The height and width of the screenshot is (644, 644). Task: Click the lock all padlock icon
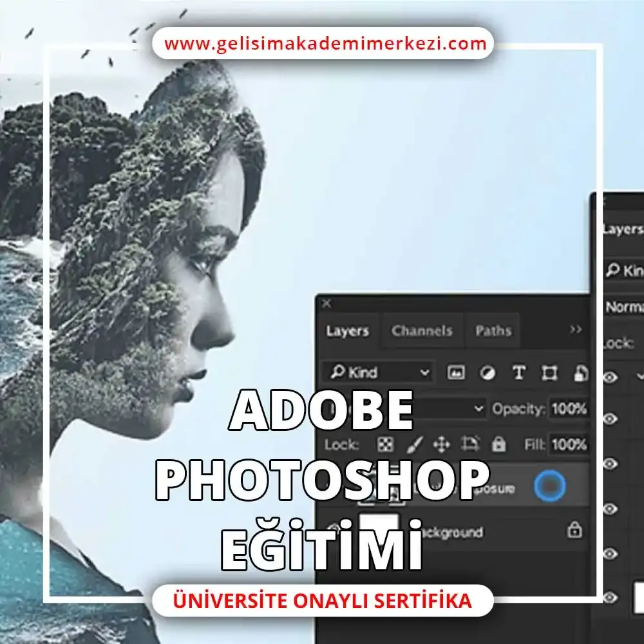pos(498,444)
